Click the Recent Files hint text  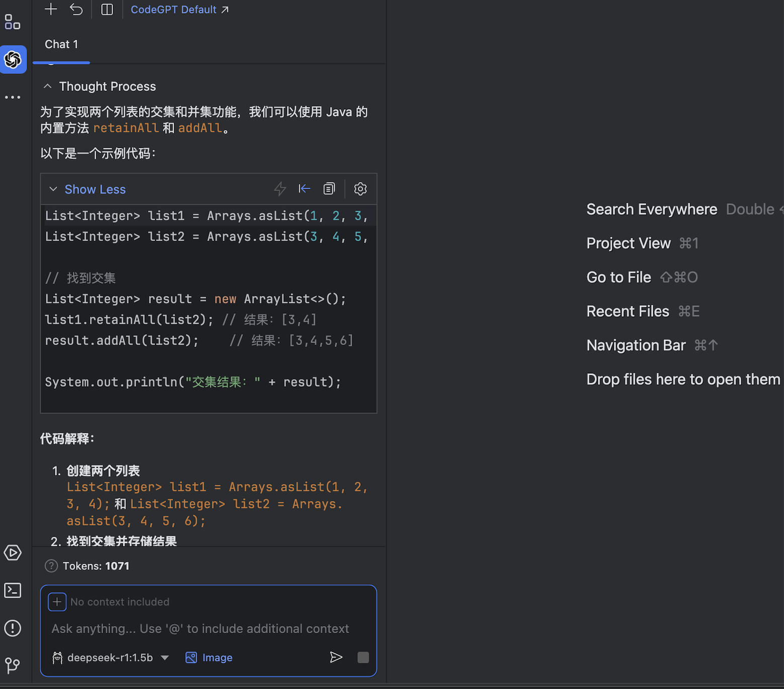coord(628,311)
